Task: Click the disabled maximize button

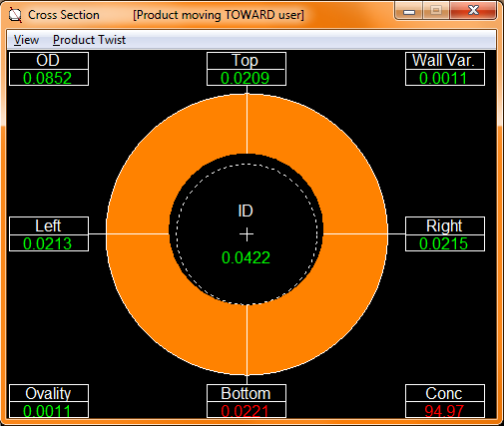Action: pyautogui.click(x=436, y=11)
